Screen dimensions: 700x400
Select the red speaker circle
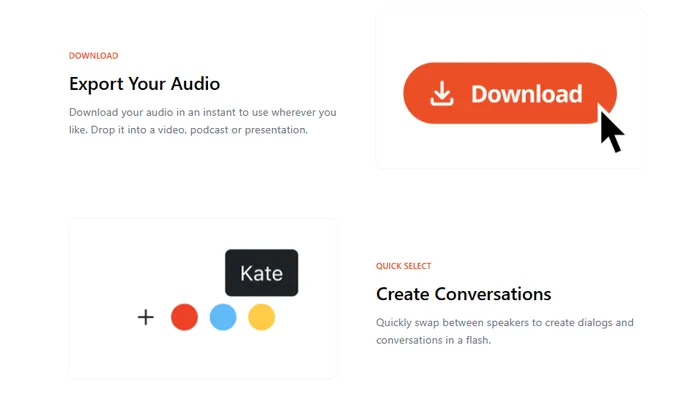click(184, 318)
